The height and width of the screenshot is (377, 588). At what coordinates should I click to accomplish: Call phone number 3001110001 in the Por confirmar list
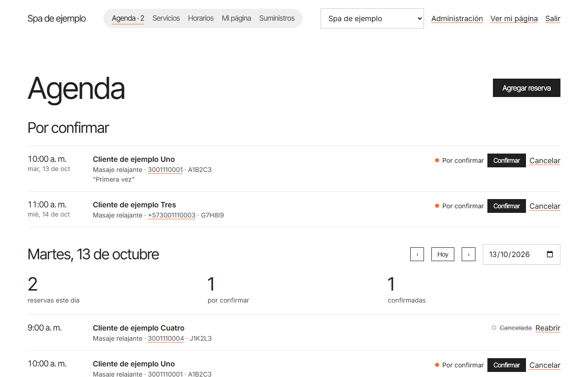[x=165, y=170]
